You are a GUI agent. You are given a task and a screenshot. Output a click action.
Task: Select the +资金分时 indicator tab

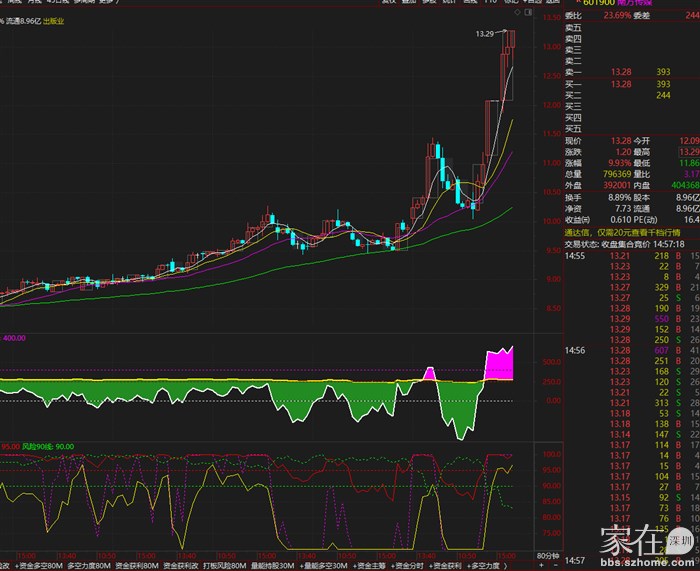click(410, 565)
